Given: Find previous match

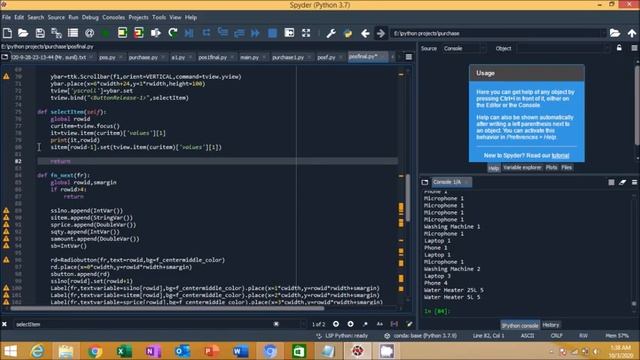Looking at the screenshot, I should [336, 324].
